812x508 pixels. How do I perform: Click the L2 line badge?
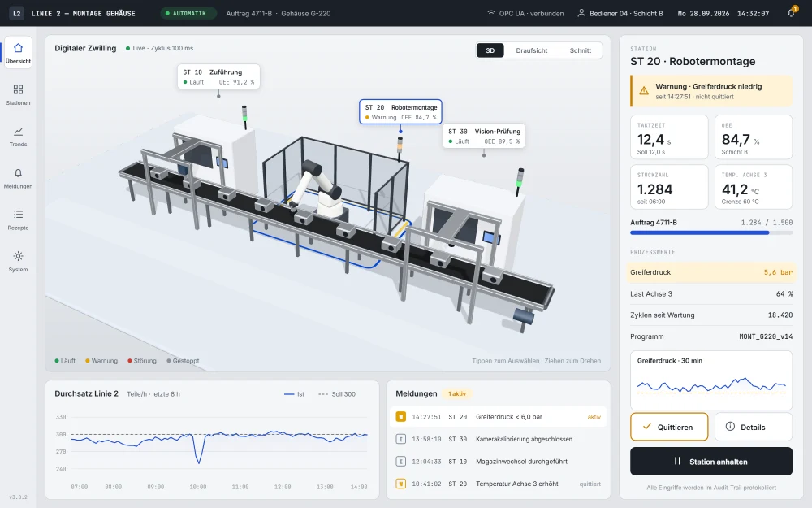point(16,14)
